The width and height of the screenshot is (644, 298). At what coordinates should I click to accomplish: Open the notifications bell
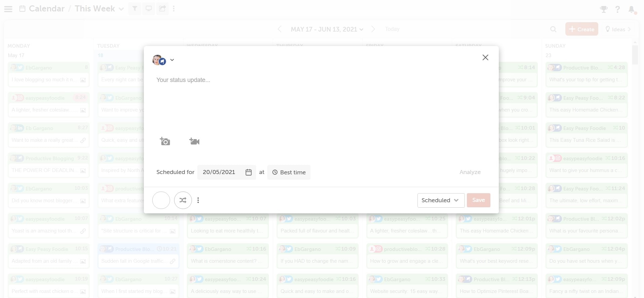click(x=632, y=9)
